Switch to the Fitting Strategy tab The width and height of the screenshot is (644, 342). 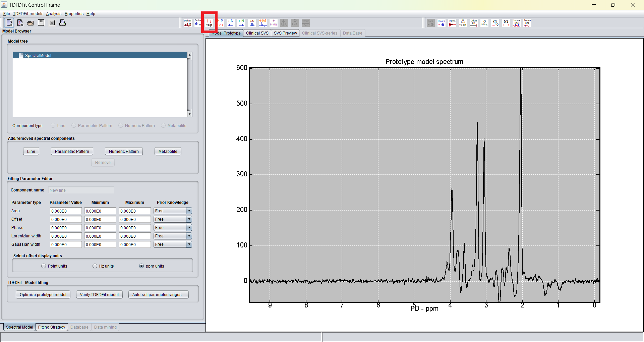(x=52, y=327)
